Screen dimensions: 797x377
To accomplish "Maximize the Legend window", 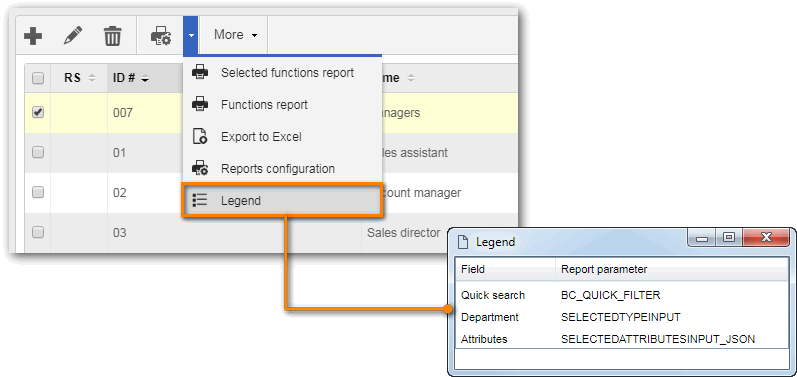I will (729, 238).
